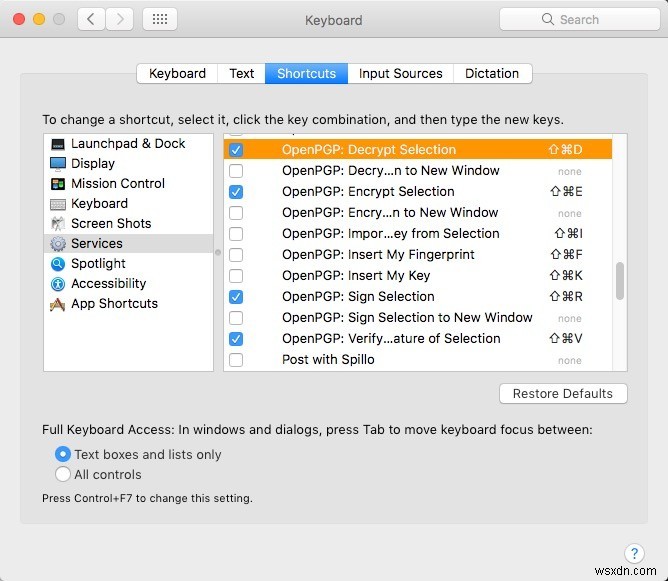
Task: Click ⇧⌘R shortcut for Sign Selection
Action: (566, 297)
